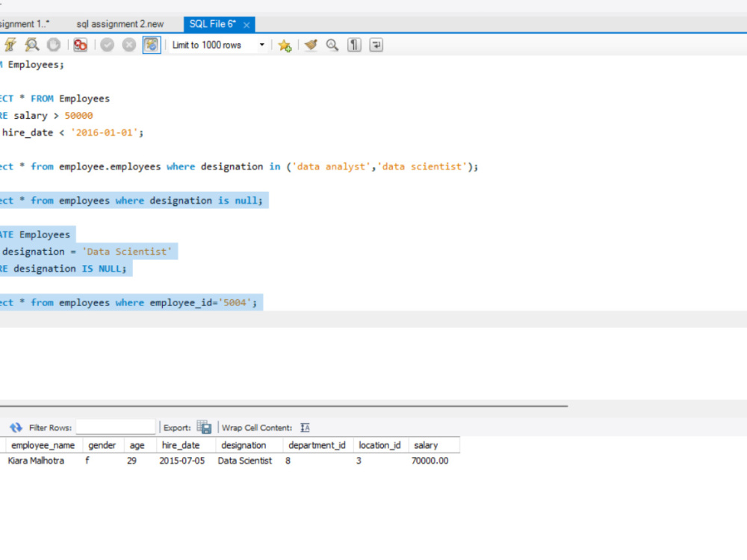Commit transaction using the checkmark icon
Viewport: 747px width, 560px height.
click(107, 45)
